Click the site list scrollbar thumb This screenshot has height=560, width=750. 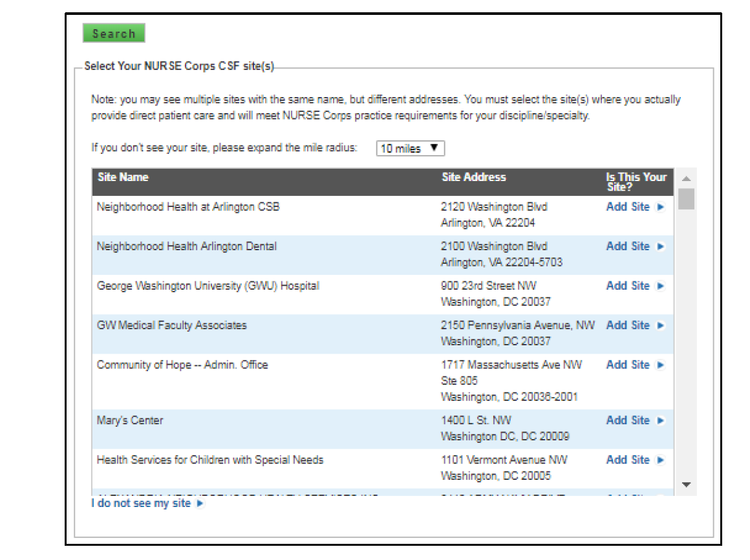(x=687, y=199)
